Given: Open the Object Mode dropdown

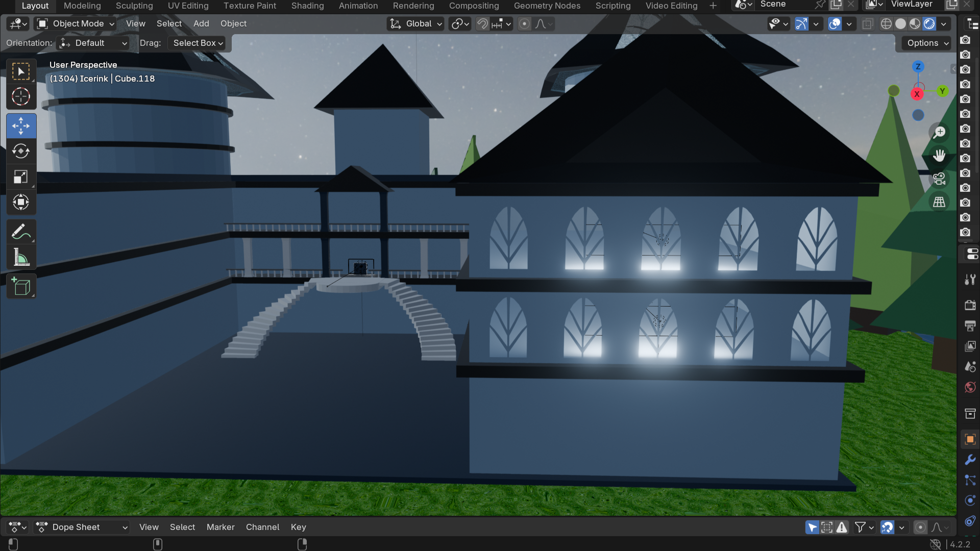Looking at the screenshot, I should [x=77, y=24].
